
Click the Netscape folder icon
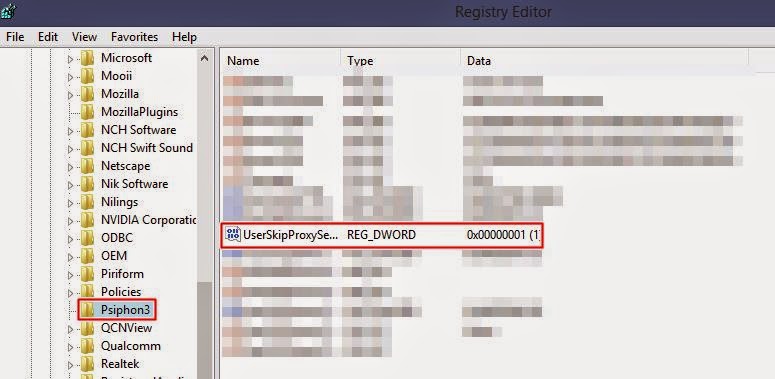pyautogui.click(x=87, y=167)
